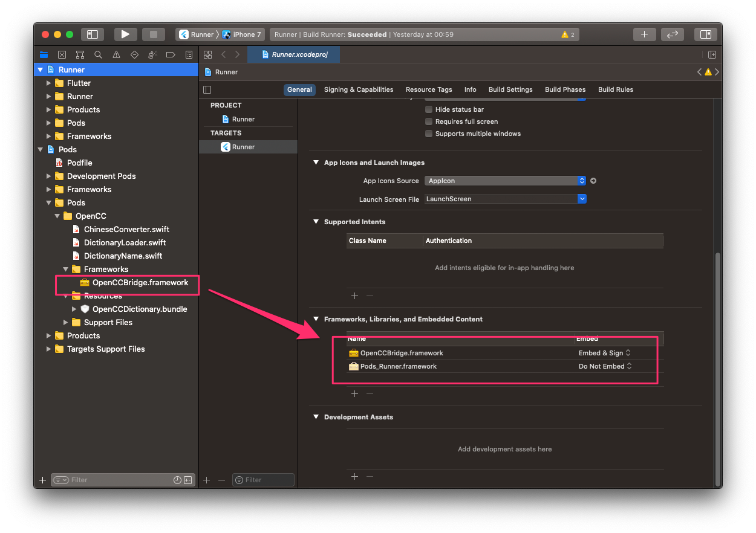This screenshot has height=533, width=756.
Task: Check Requires full screen
Action: point(429,121)
